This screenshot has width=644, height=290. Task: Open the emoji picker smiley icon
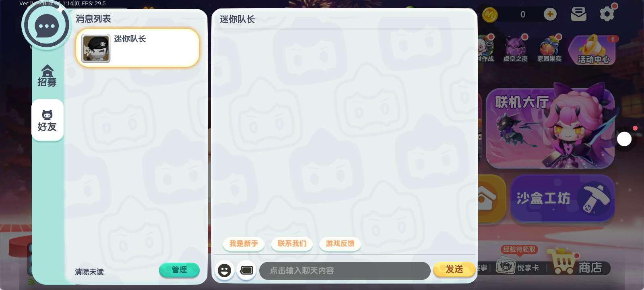click(x=224, y=270)
